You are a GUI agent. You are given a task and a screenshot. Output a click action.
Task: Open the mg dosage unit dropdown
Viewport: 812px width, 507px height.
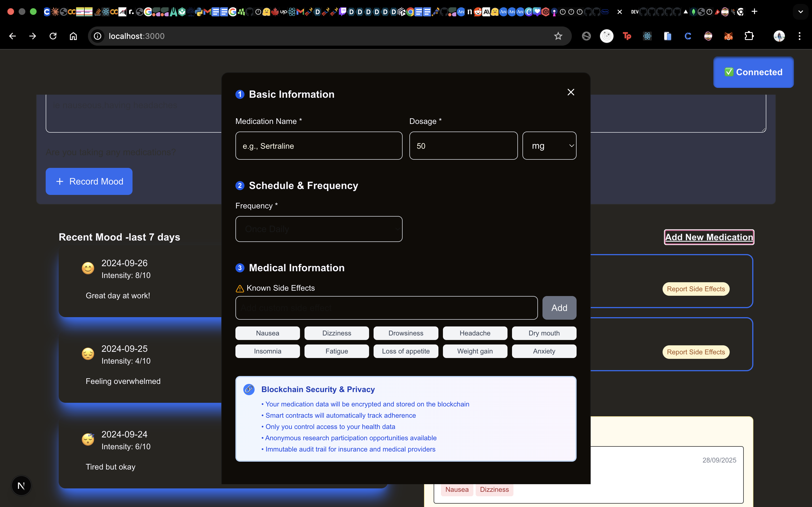point(549,146)
